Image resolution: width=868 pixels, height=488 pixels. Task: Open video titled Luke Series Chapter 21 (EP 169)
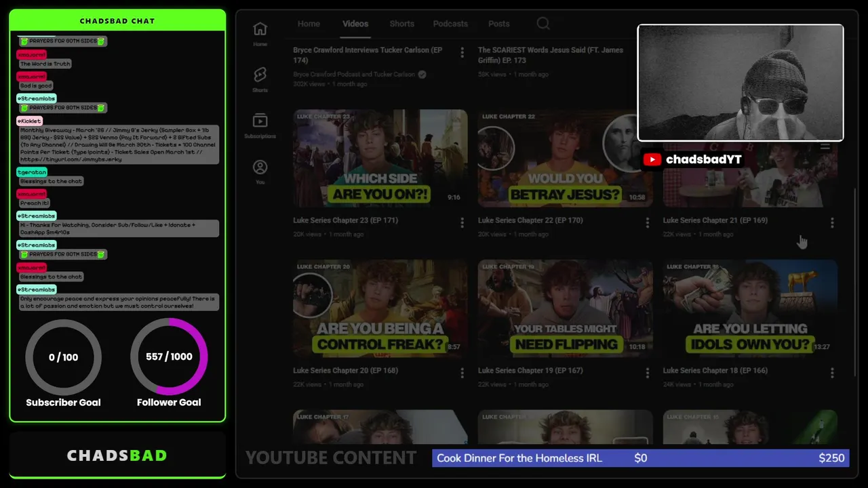pos(715,220)
